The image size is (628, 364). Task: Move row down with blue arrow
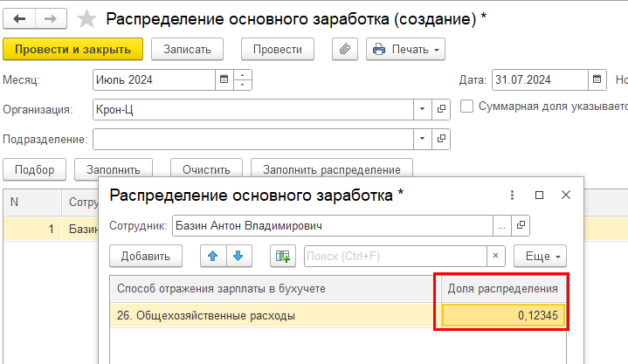pos(238,256)
